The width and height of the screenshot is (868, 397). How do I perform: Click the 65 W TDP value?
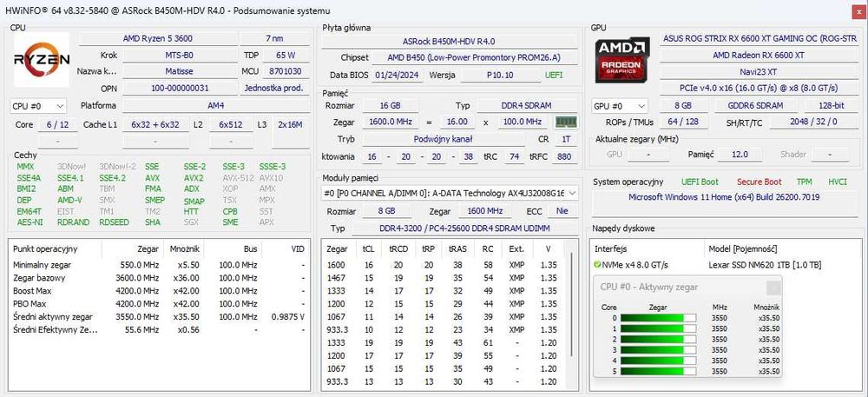286,56
